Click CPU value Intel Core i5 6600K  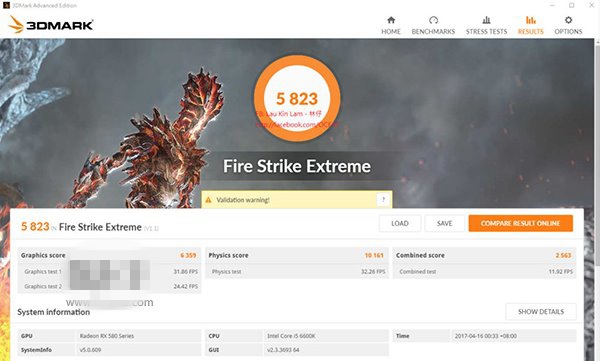click(291, 336)
